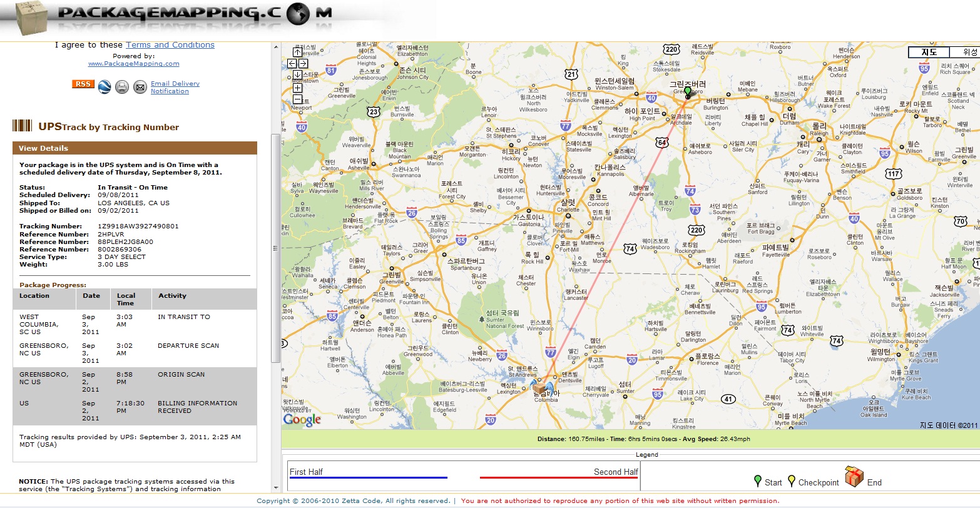Click the Zetta Code copyright text

point(354,501)
